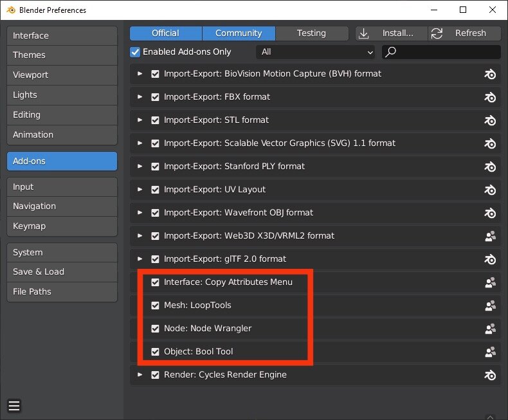Expand FBX format add-on details
This screenshot has height=420, width=508.
click(140, 96)
